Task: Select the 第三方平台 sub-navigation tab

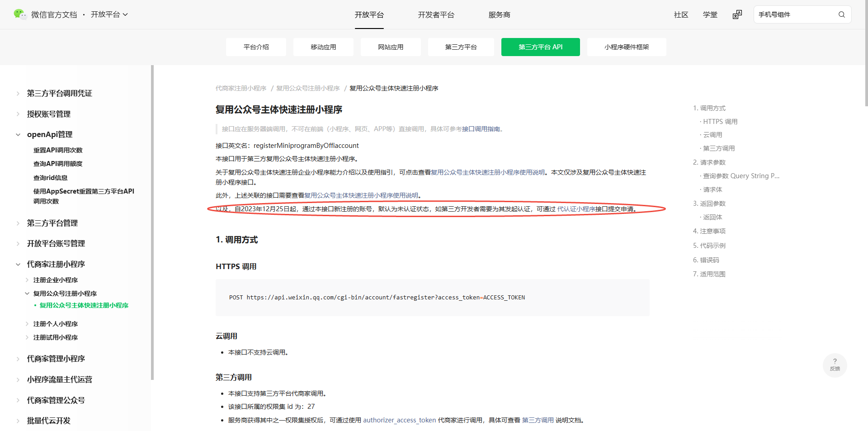Action: 461,47
